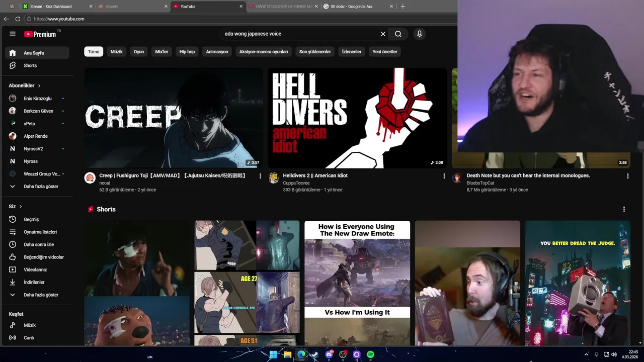
Task: Open Daha sonra izle list
Action: pos(37,244)
